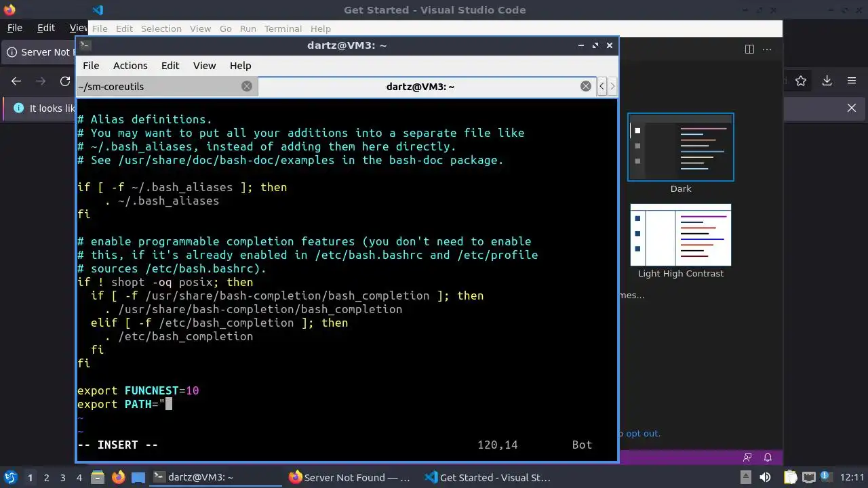
Task: Open Firefox Edit menu
Action: (x=46, y=28)
